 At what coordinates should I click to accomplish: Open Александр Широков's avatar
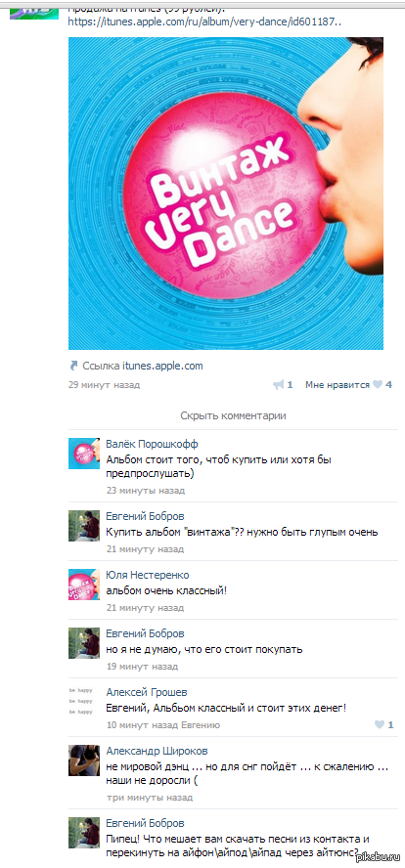(x=84, y=760)
